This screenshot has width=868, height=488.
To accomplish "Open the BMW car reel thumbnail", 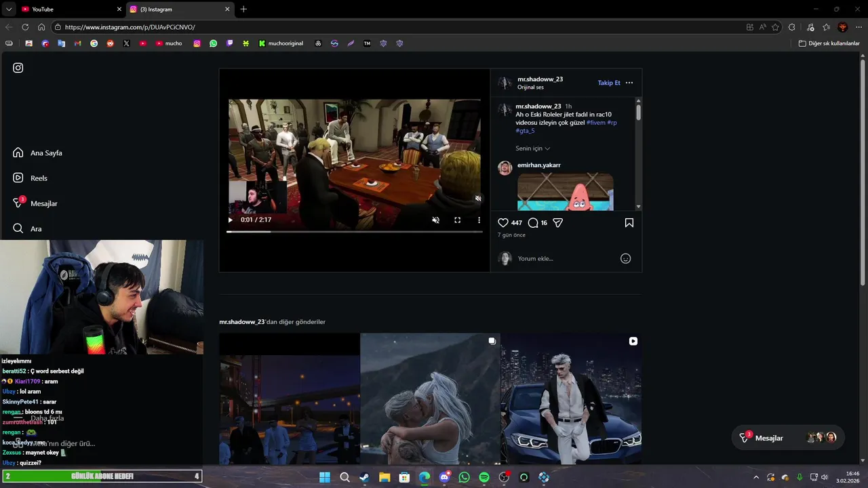I will [x=571, y=399].
